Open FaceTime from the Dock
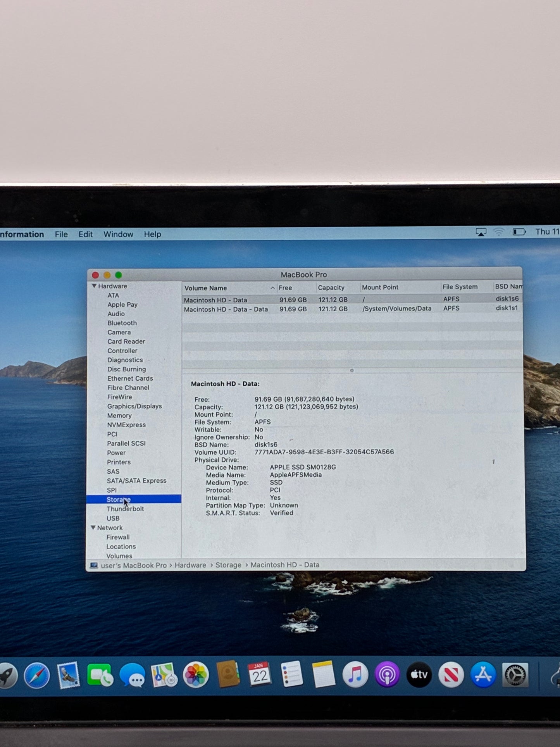The width and height of the screenshot is (560, 747). (100, 675)
